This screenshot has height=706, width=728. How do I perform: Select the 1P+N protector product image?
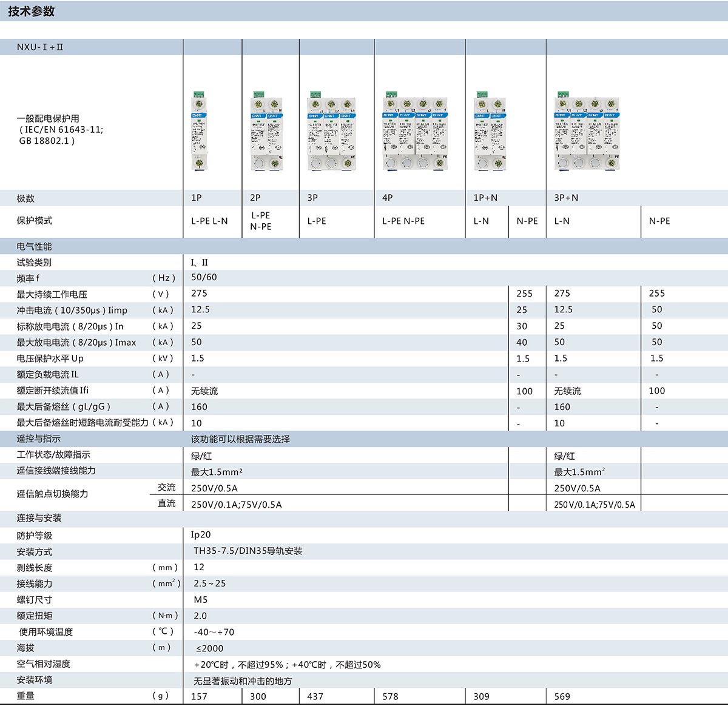490,132
